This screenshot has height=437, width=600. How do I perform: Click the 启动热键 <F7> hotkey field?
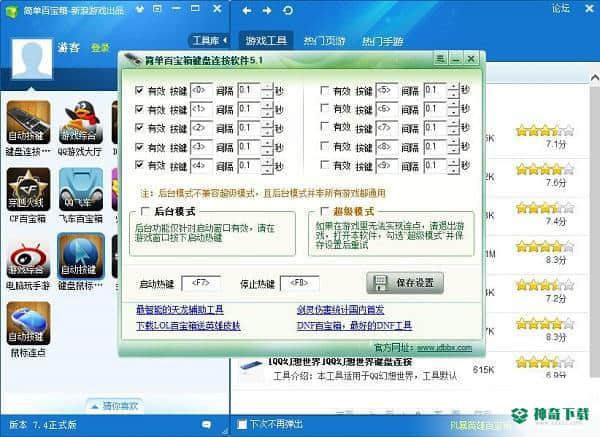tap(201, 283)
